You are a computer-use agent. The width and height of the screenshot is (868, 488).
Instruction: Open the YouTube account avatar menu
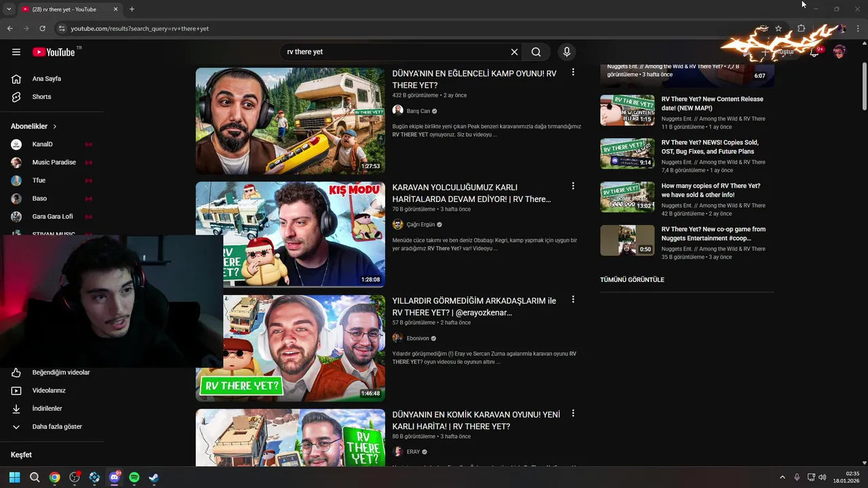click(840, 52)
